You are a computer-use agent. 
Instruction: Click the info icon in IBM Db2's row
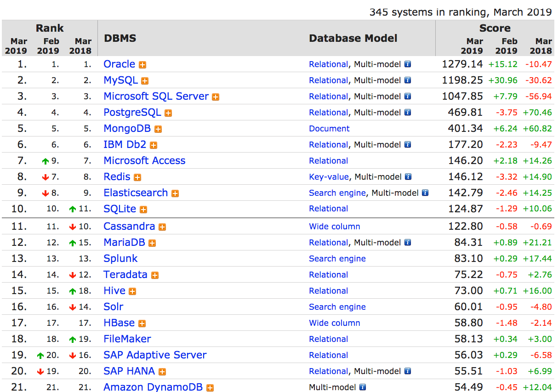pyautogui.click(x=408, y=145)
